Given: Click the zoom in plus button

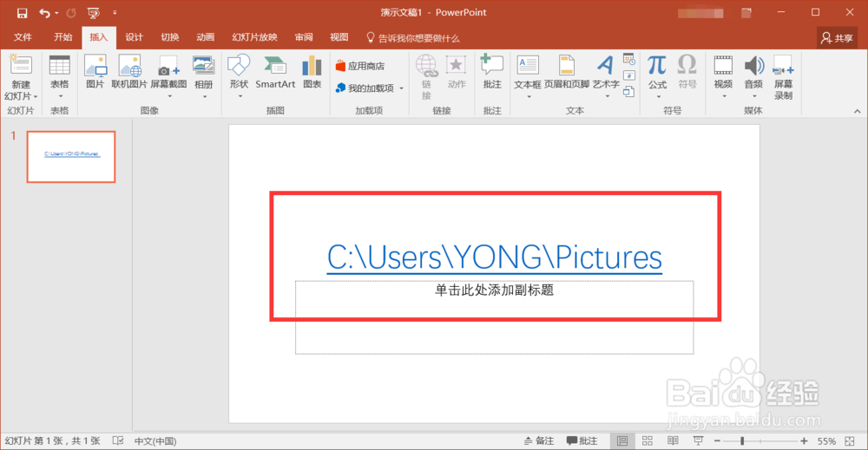Looking at the screenshot, I should [804, 440].
